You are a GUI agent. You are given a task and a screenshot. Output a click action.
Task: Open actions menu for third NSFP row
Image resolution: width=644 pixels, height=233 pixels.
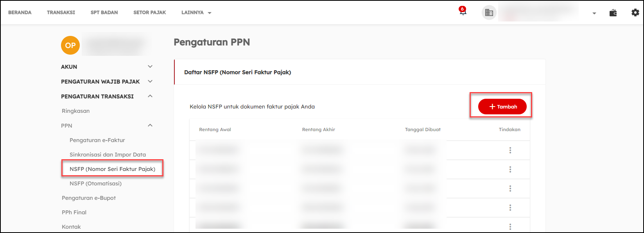click(510, 189)
